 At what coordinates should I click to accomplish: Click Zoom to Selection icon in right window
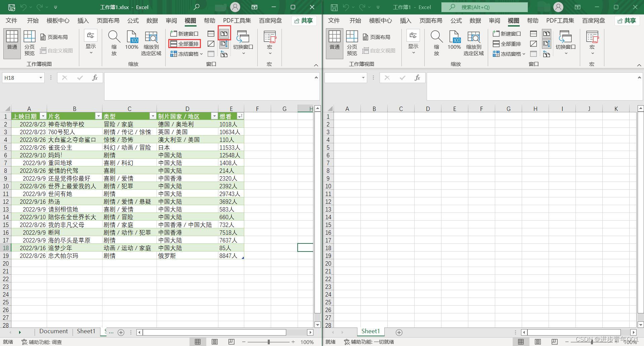point(474,43)
